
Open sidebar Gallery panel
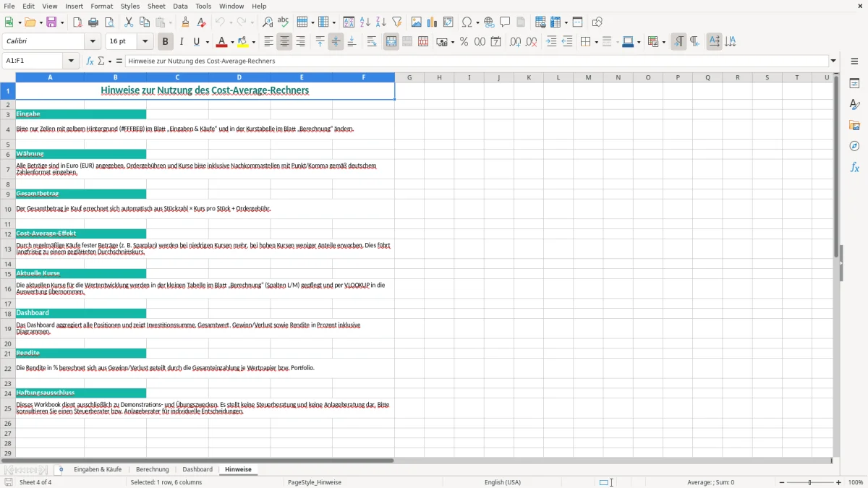(x=854, y=126)
